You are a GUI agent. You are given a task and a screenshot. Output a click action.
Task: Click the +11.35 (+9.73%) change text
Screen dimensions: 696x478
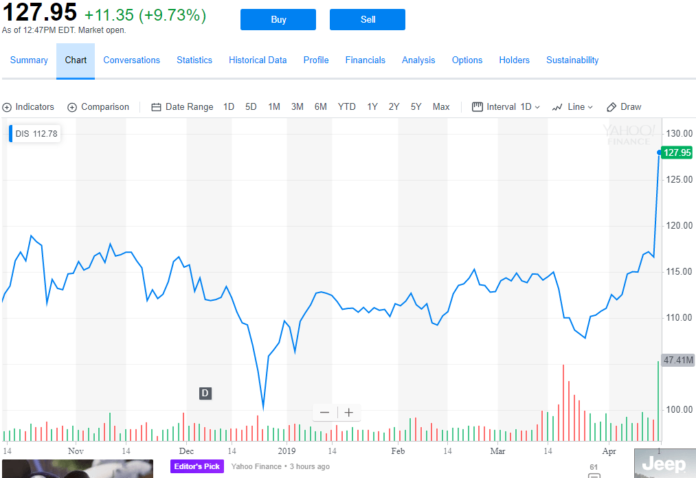[x=145, y=15]
